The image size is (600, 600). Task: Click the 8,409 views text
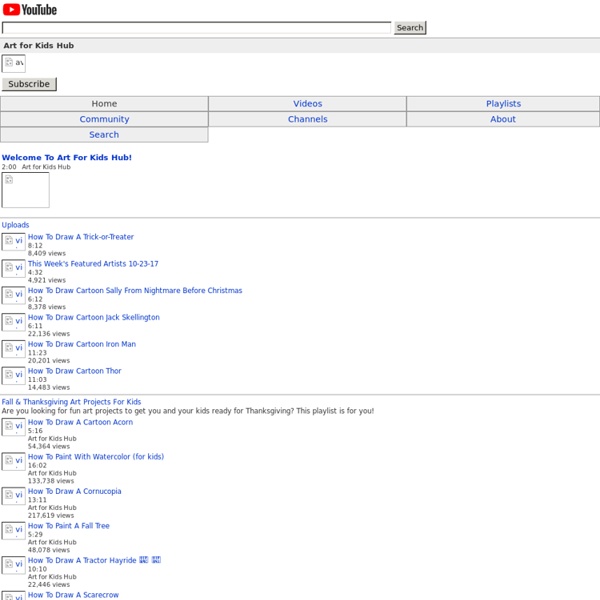coord(47,253)
